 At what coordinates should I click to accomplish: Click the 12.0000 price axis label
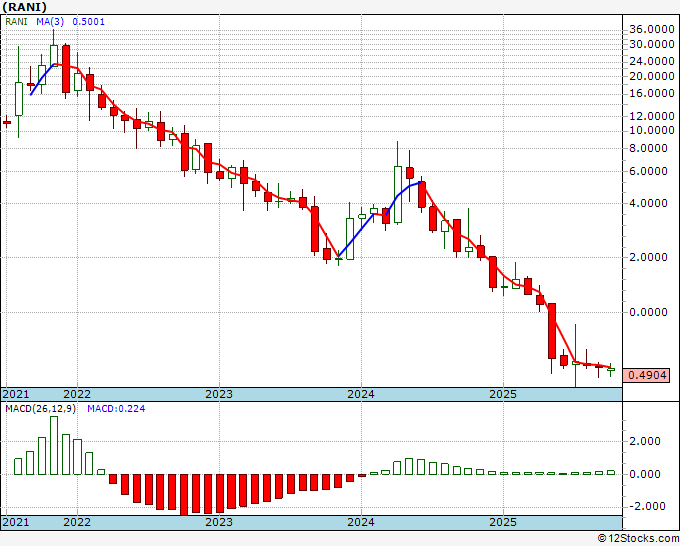click(x=652, y=116)
